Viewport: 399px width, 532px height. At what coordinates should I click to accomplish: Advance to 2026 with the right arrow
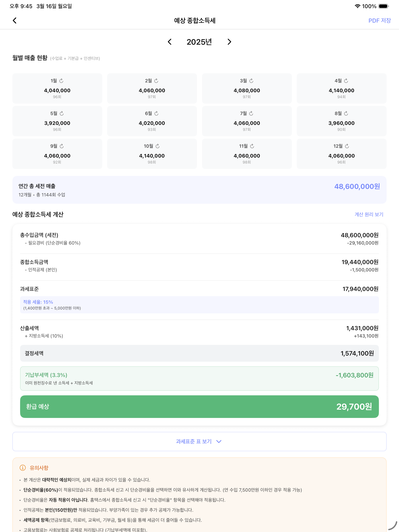(229, 42)
